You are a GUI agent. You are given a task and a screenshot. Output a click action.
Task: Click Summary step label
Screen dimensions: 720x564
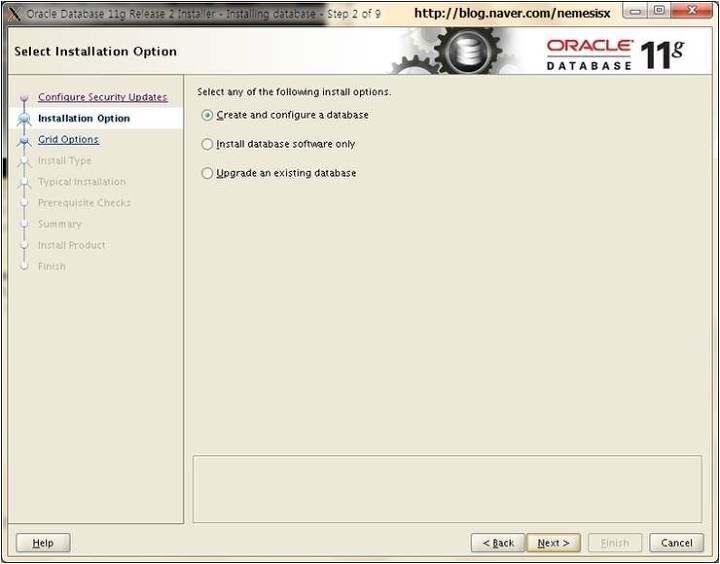coord(59,224)
